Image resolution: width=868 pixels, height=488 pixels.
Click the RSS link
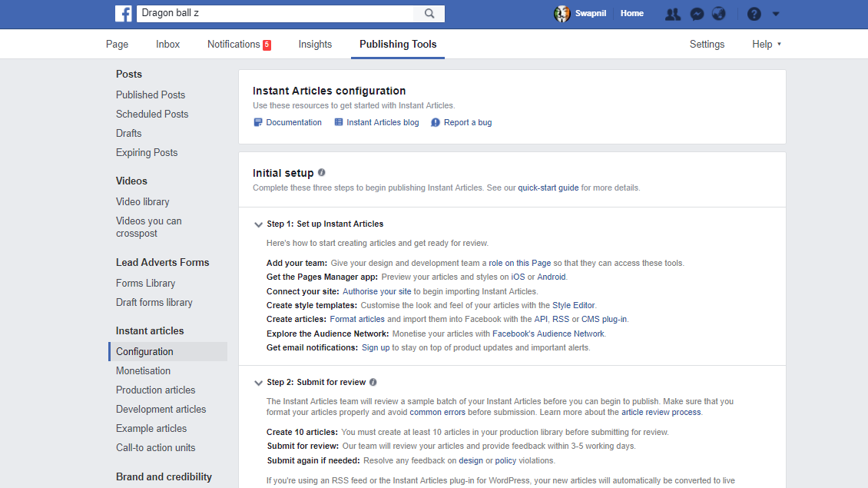561,319
